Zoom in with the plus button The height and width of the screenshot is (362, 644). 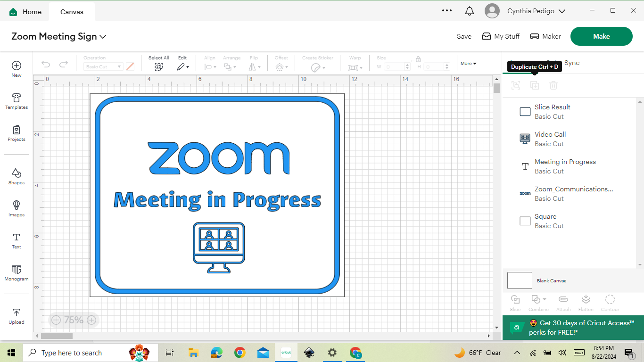(91, 320)
